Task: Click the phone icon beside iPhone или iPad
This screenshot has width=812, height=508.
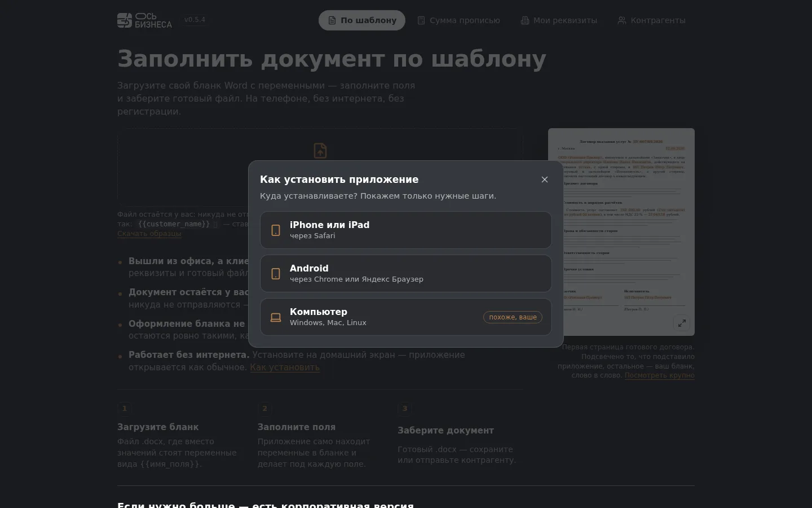Action: [x=276, y=230]
